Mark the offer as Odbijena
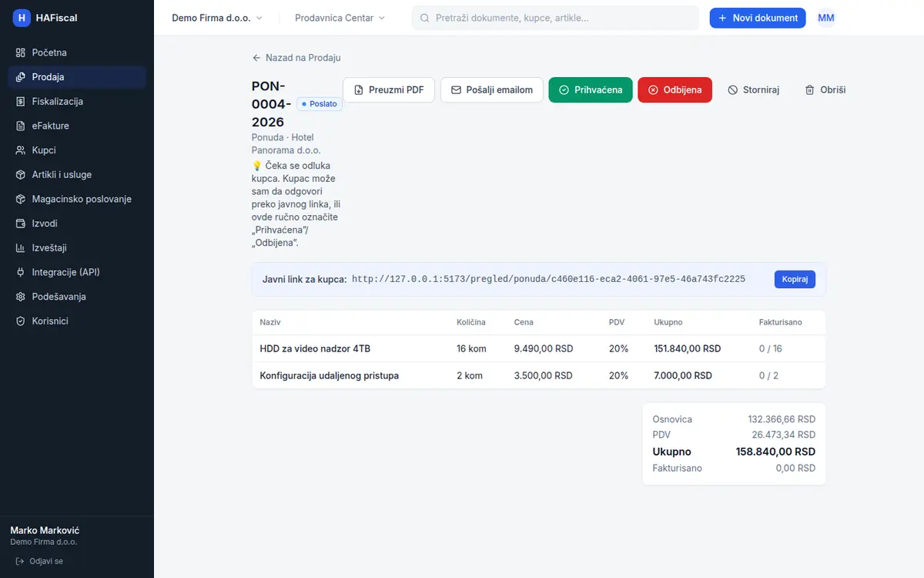924x578 pixels. 675,90
